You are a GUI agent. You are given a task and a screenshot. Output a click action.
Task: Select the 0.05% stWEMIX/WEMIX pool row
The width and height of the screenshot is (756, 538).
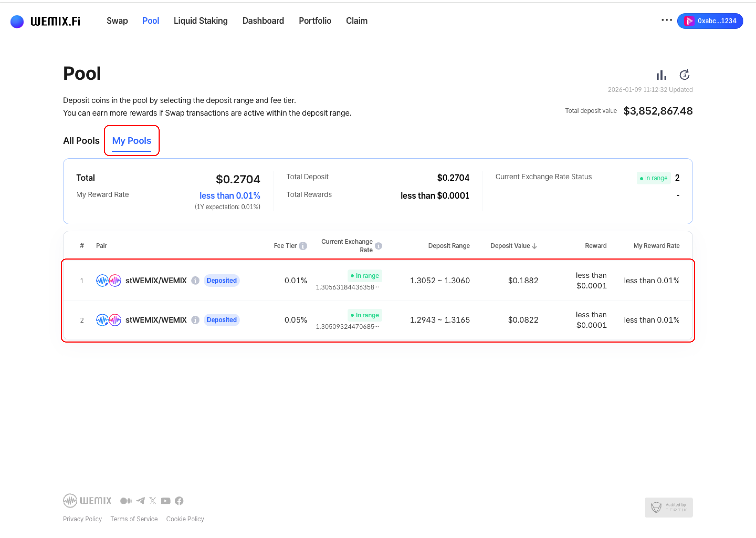377,320
